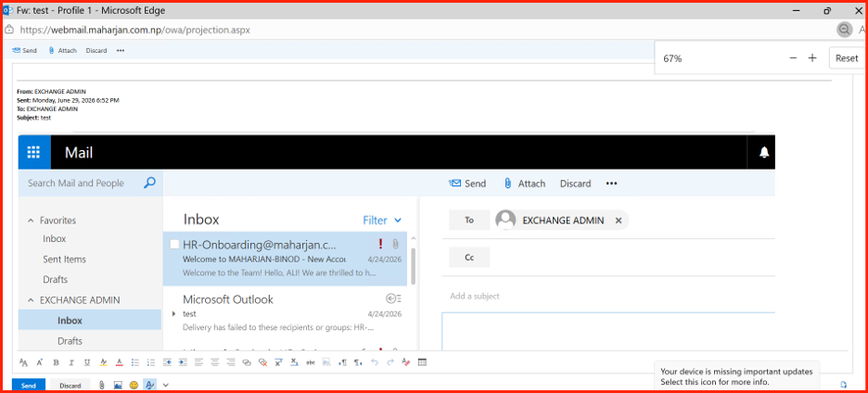Tick the HR-Onboarding message checkbox in pasted screenshot

tap(174, 244)
